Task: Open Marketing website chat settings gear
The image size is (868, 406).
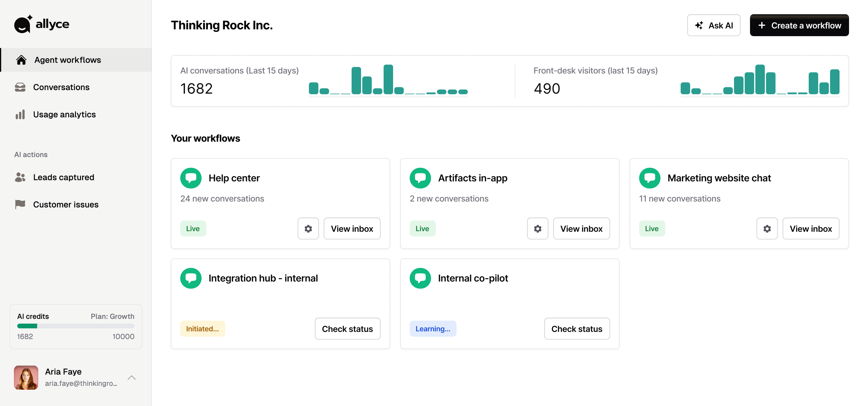Action: tap(767, 229)
